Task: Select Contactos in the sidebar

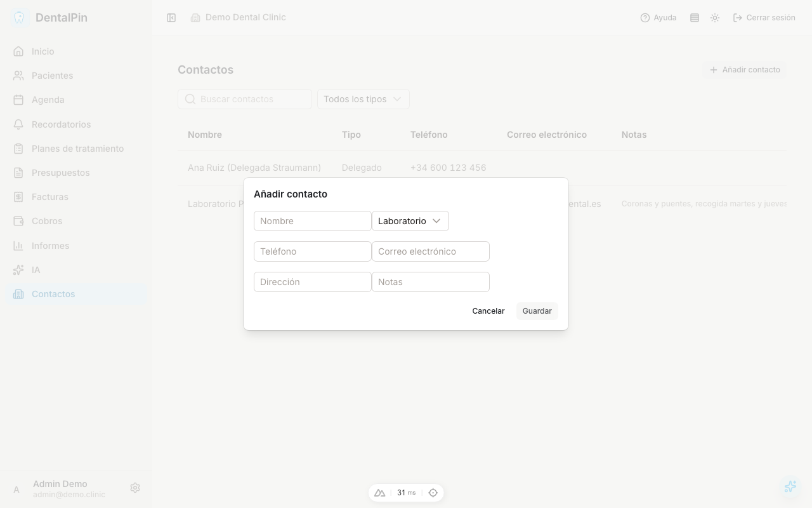Action: 76,294
